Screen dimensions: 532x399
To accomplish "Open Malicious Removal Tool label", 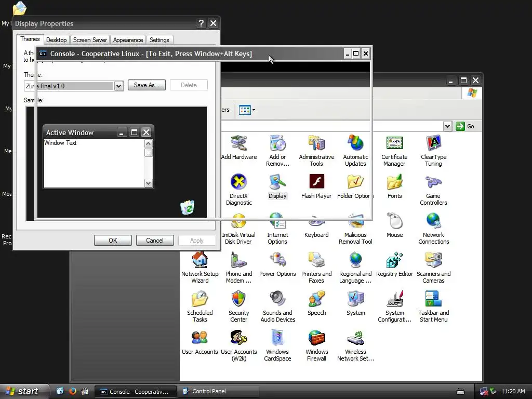I will 355,238.
